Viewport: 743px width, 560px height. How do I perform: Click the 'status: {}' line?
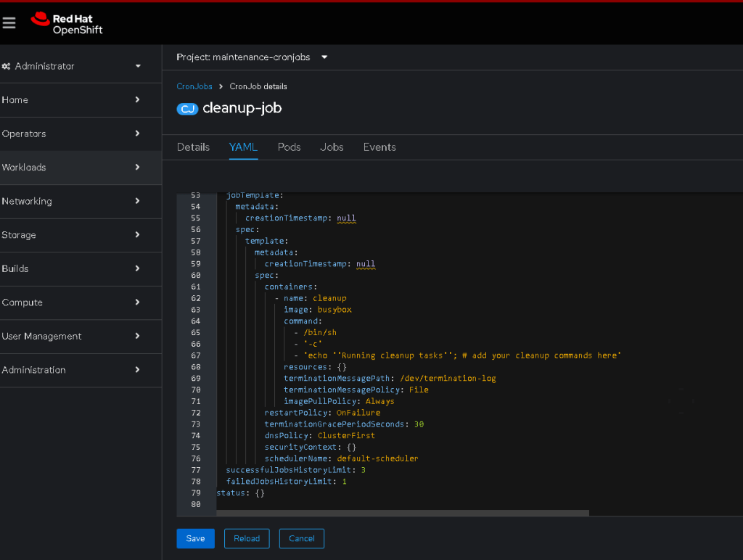click(240, 493)
